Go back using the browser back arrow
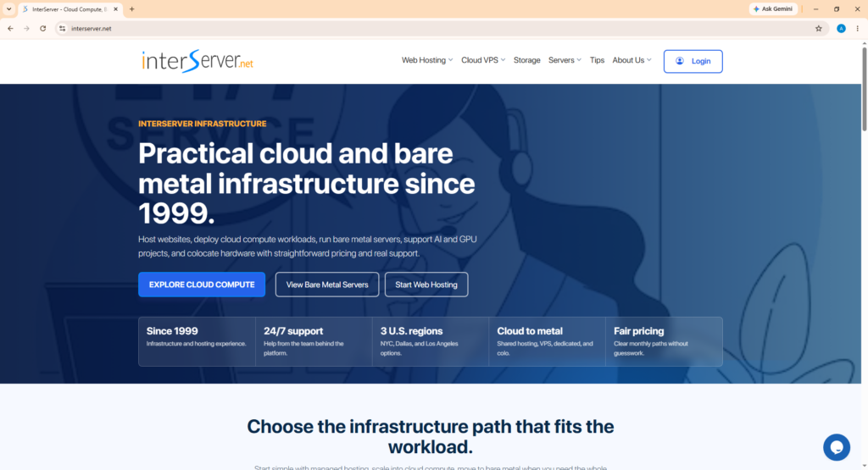Viewport: 868px width, 470px height. coord(10,29)
